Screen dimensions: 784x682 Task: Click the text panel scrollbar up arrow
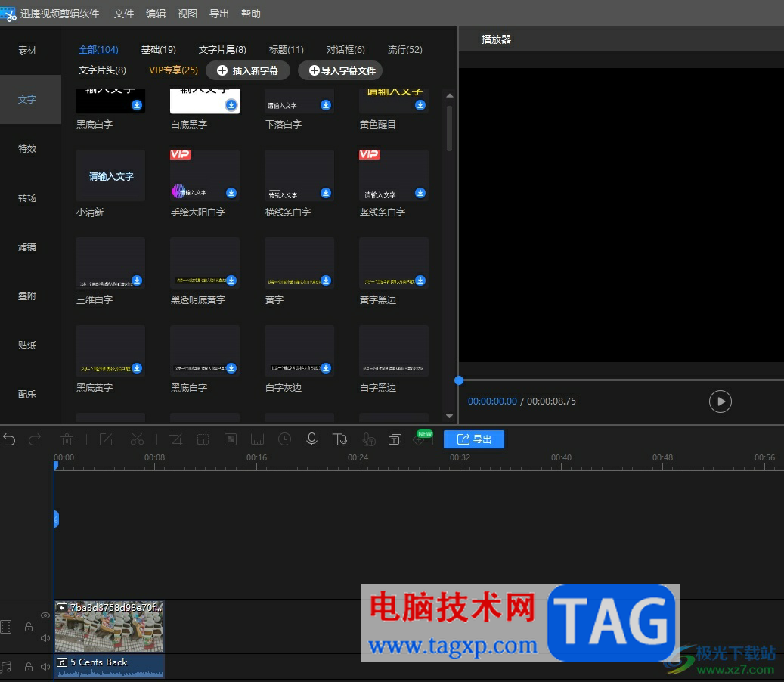point(449,95)
